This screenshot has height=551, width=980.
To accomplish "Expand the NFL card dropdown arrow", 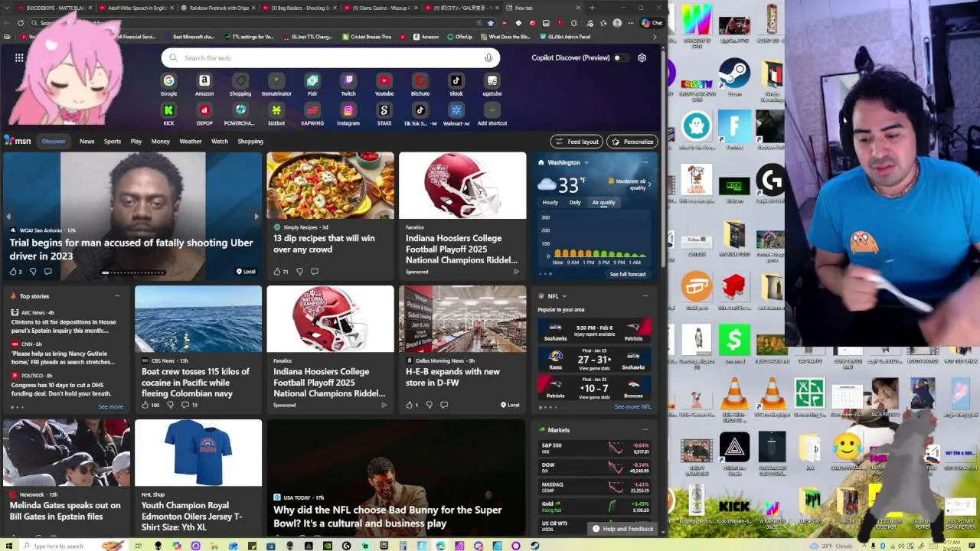I will click(564, 296).
